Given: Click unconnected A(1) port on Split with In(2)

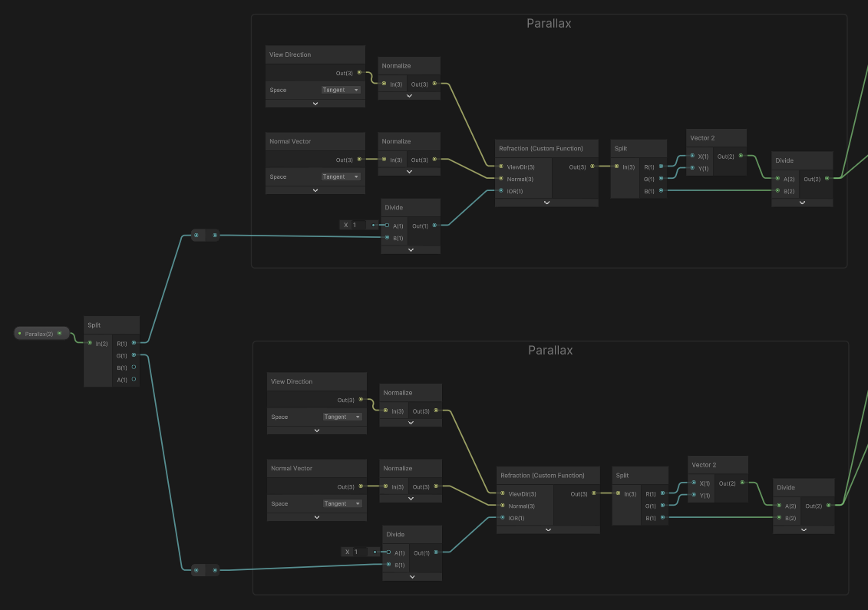Looking at the screenshot, I should 134,380.
